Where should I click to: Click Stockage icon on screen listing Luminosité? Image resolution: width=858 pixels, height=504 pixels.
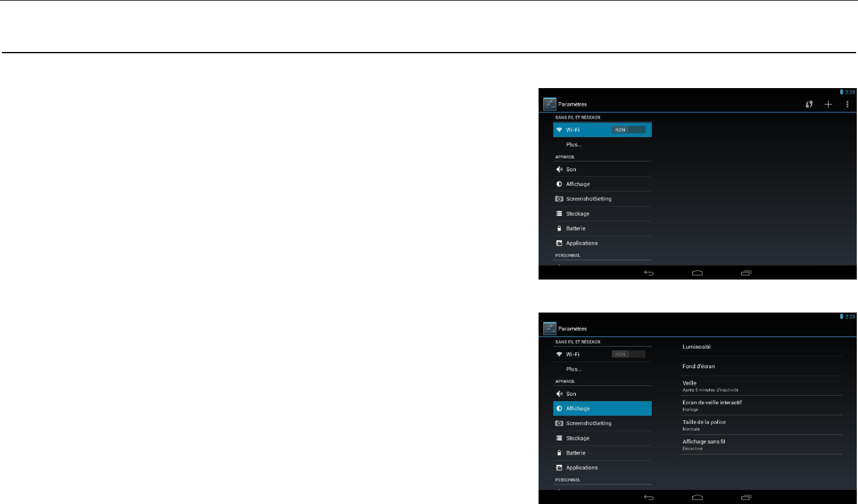[559, 438]
